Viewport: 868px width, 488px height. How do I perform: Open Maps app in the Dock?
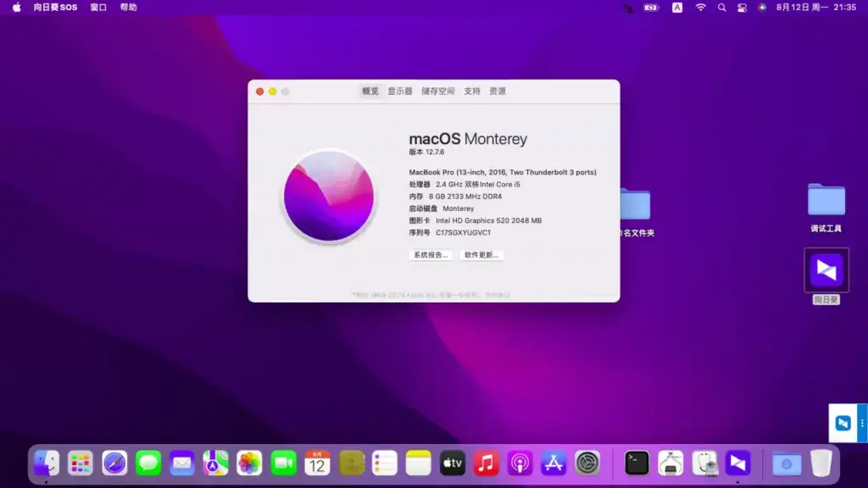[216, 463]
